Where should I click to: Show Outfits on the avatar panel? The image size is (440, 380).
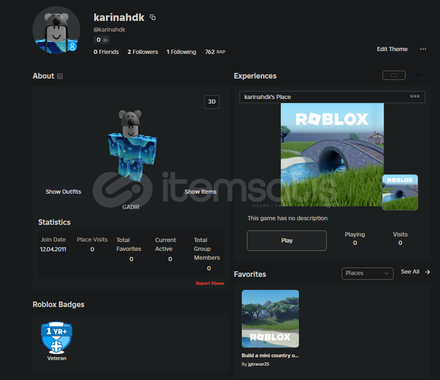[x=63, y=192]
